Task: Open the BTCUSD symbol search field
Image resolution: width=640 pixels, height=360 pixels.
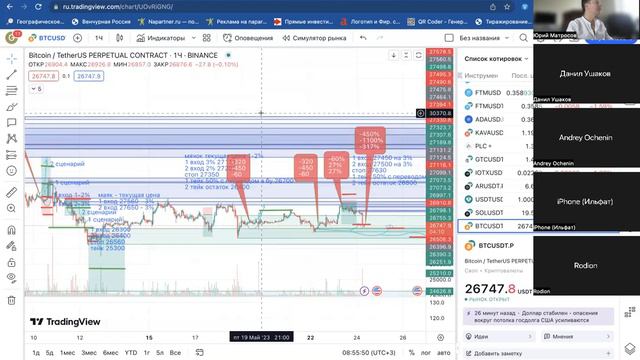Action: (47, 38)
